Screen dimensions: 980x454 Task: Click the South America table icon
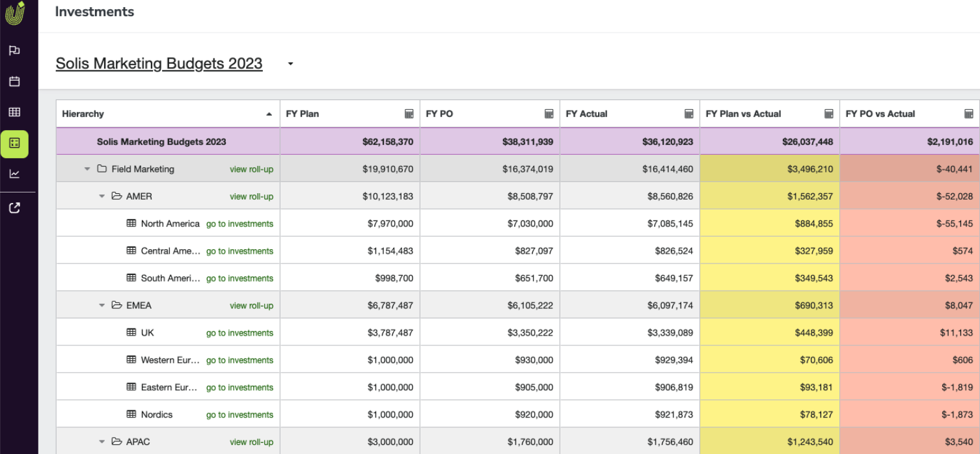pyautogui.click(x=131, y=278)
